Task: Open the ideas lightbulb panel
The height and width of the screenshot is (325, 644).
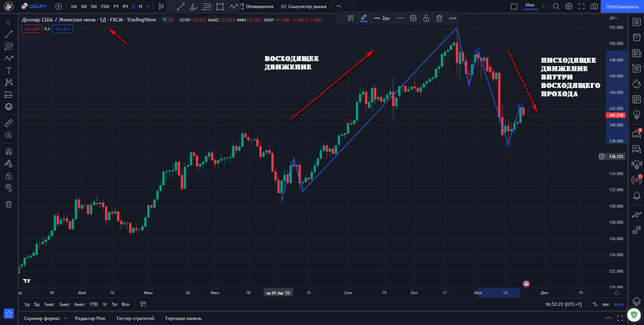Action: 637,115
